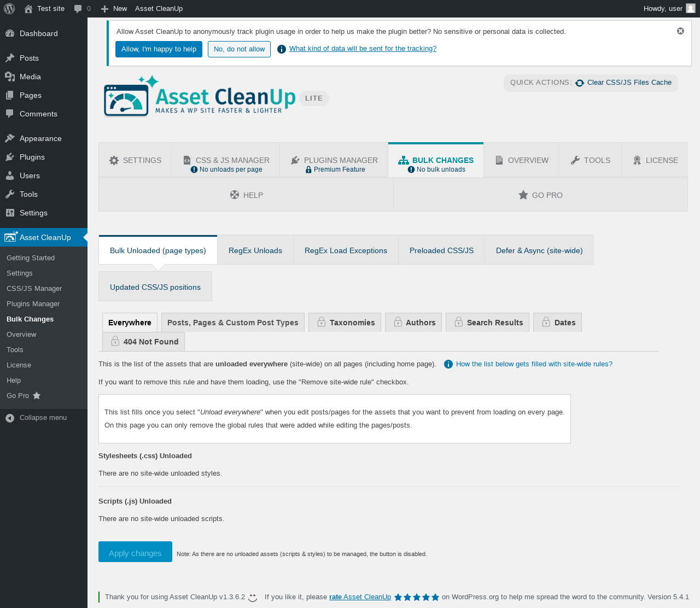
Task: Select the locked Authors tab
Action: coord(413,323)
